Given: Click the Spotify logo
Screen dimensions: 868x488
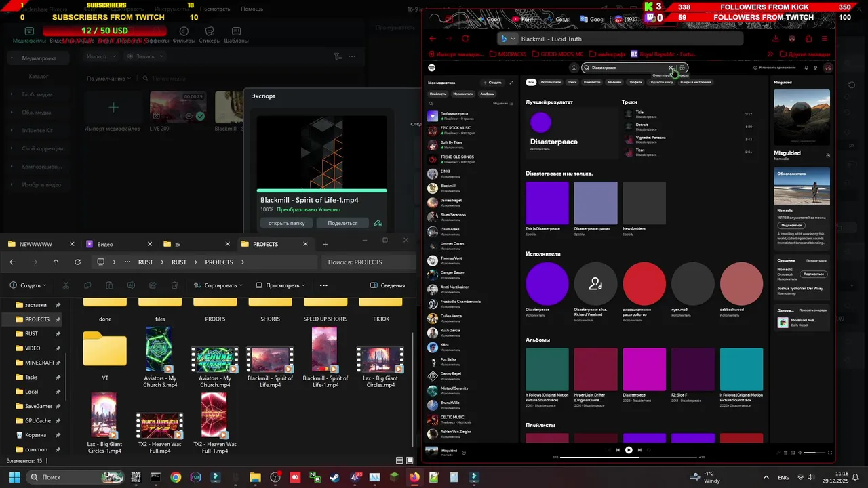Looking at the screenshot, I should 432,68.
